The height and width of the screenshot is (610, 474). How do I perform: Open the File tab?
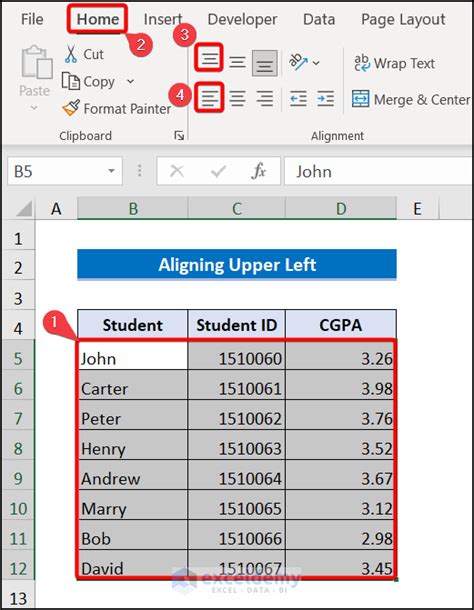pos(32,19)
